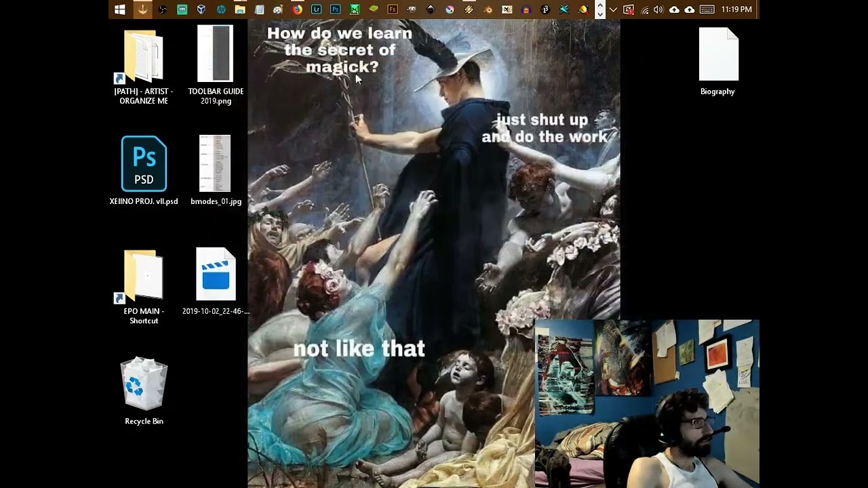868x488 pixels.
Task: Select the Biography document on desktop
Action: coord(717,62)
